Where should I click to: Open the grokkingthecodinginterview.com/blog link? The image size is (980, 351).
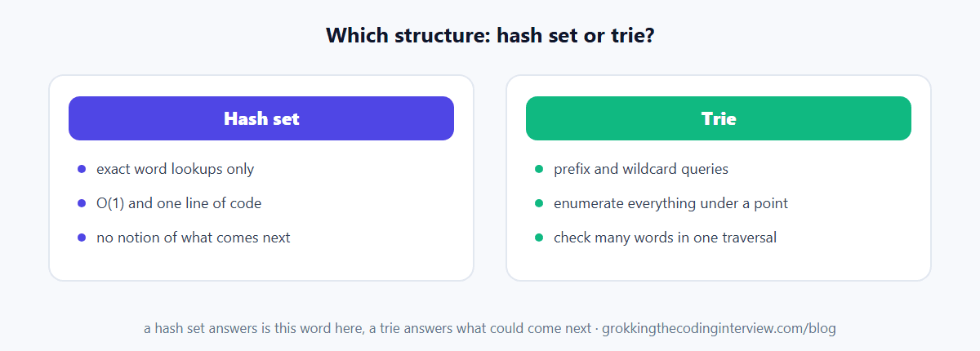(719, 328)
